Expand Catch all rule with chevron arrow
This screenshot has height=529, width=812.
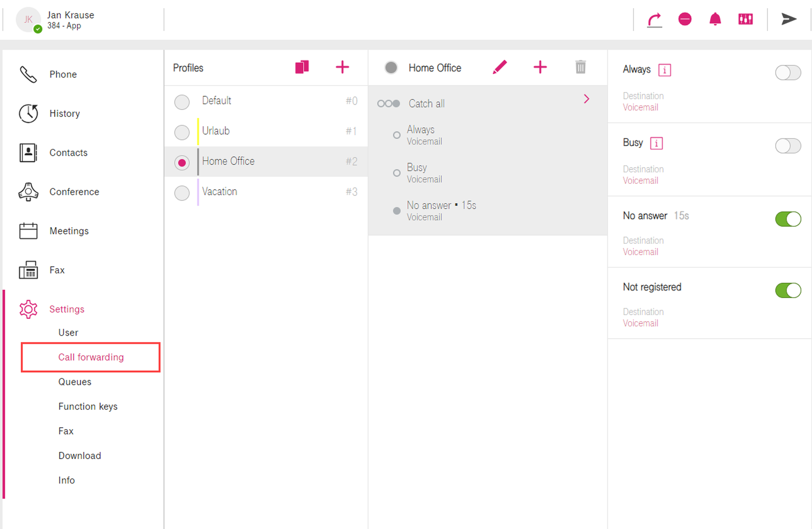click(x=586, y=99)
